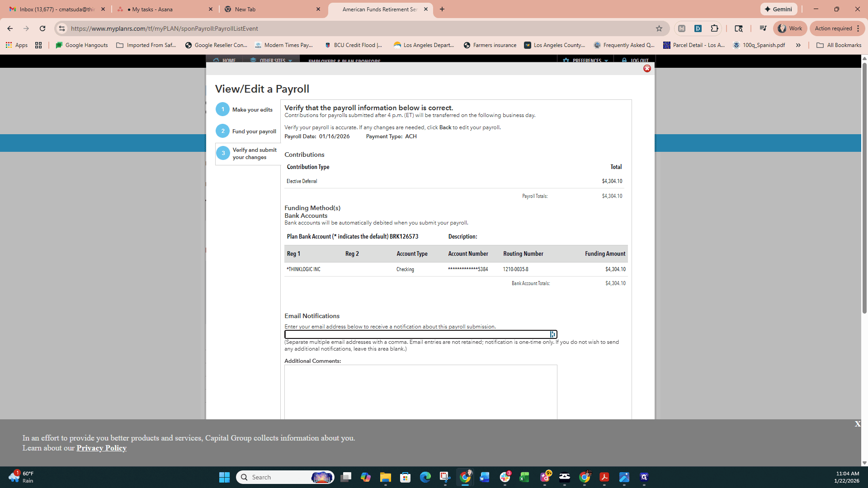This screenshot has width=868, height=488.
Task: Expand the Other Sites menu
Action: click(271, 60)
